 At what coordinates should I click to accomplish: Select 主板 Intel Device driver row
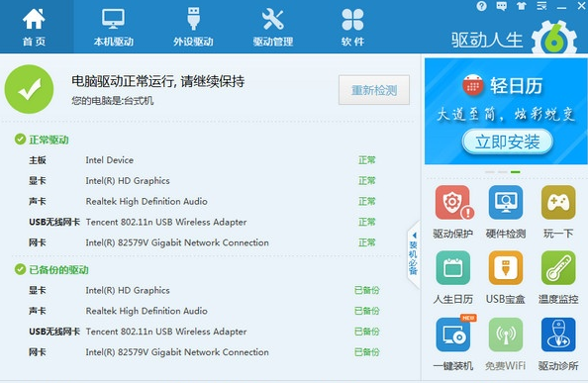[203, 160]
